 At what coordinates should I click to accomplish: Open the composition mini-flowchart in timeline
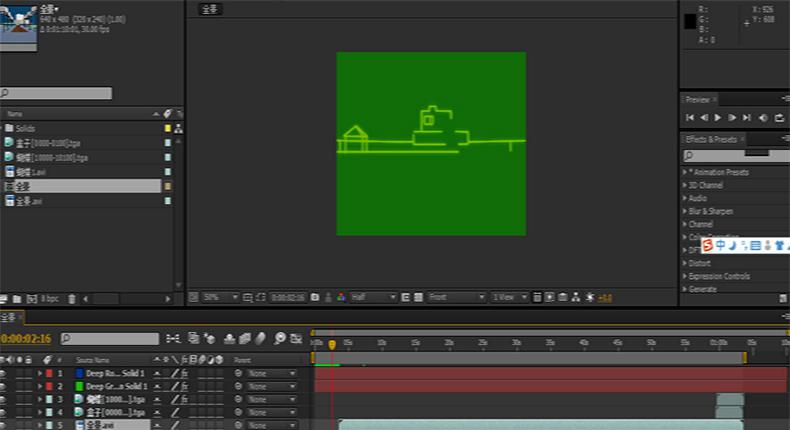pos(172,339)
